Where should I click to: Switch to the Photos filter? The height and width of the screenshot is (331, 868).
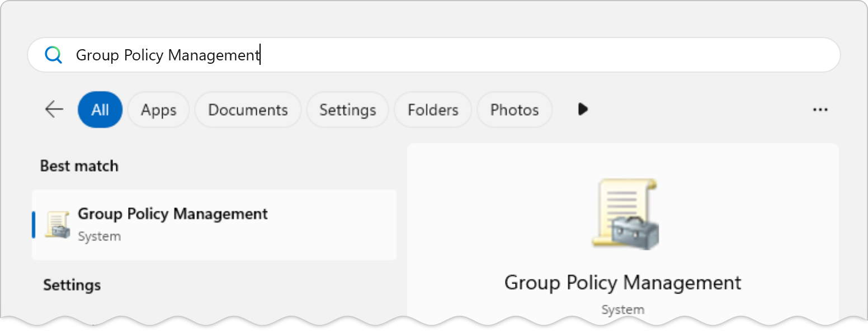pos(515,110)
